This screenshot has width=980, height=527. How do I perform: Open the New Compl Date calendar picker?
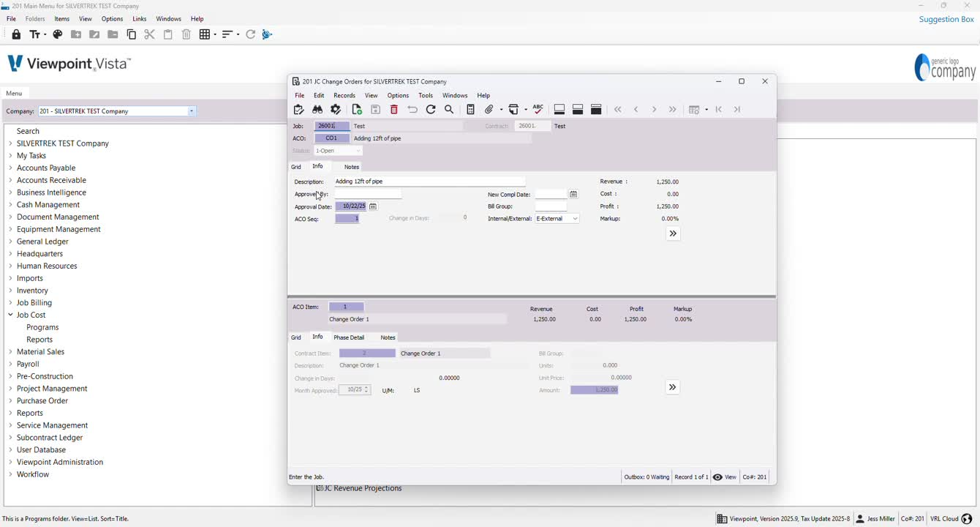pyautogui.click(x=574, y=194)
